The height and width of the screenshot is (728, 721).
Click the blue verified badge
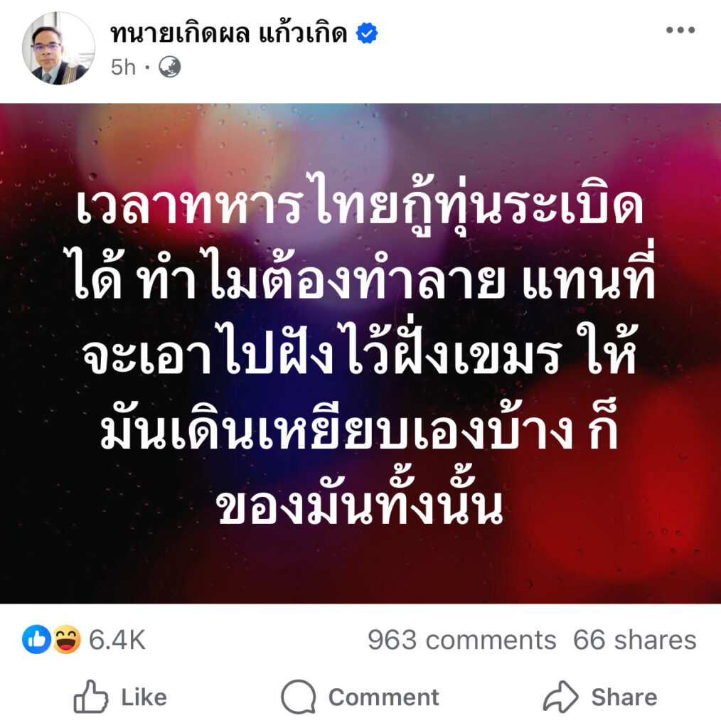tap(367, 33)
